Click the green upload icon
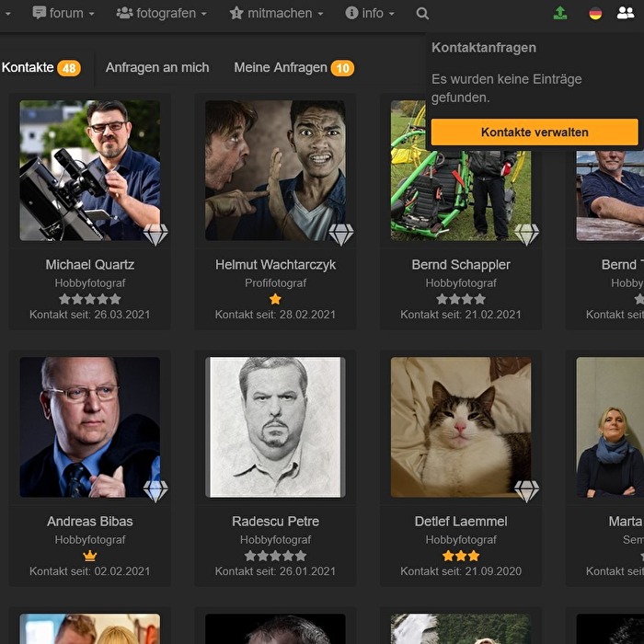644x644 pixels. click(560, 14)
